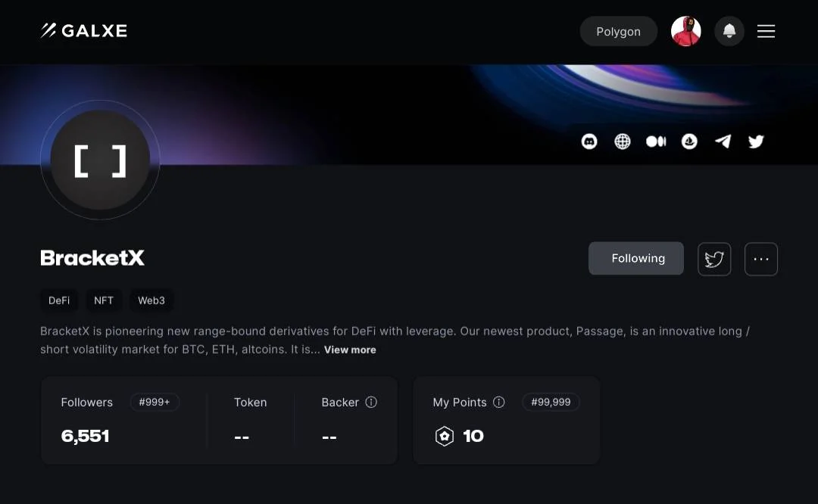Toggle the Following button to unfollow

636,259
